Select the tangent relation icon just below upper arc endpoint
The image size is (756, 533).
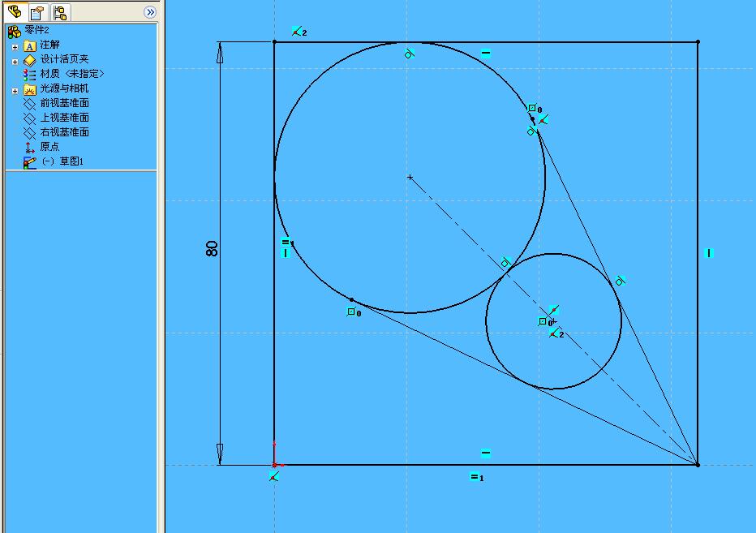click(531, 131)
